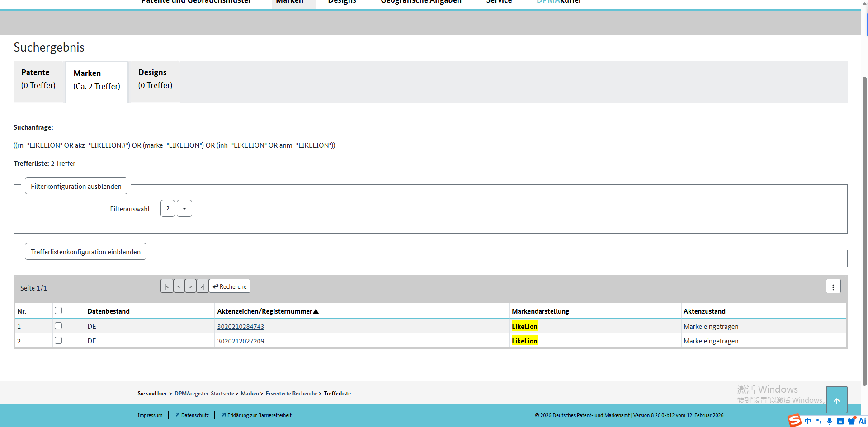Switch to the Designs results tab
This screenshot has width=868, height=427.
point(155,79)
